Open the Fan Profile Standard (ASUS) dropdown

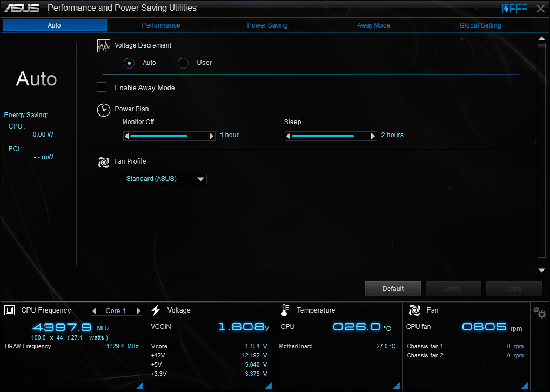164,179
